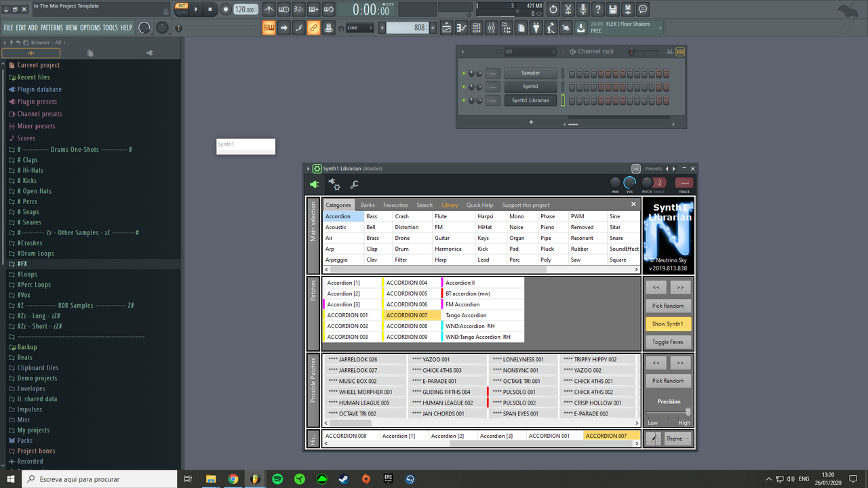Open the snap dropdown showing Line
This screenshot has height=488, width=868.
coord(359,28)
